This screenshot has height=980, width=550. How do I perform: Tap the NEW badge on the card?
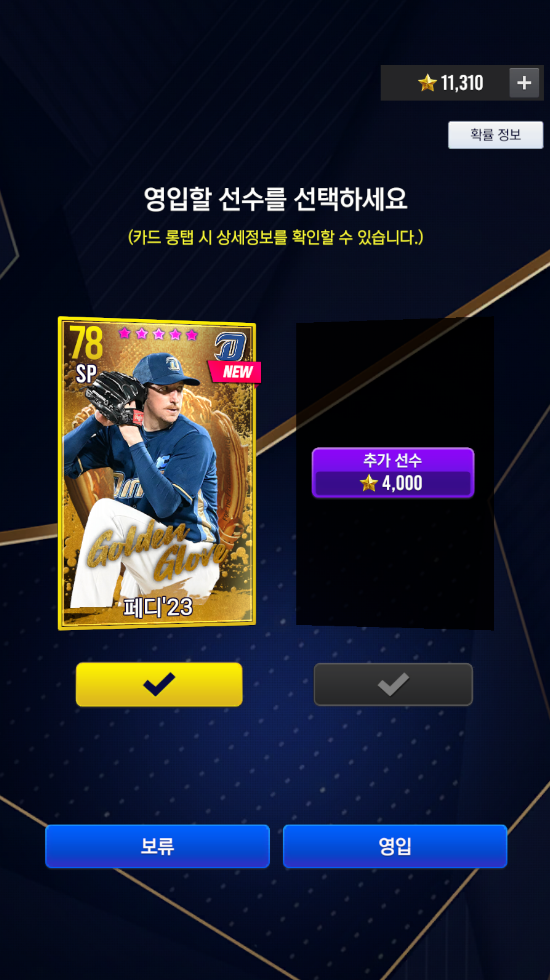[x=235, y=372]
